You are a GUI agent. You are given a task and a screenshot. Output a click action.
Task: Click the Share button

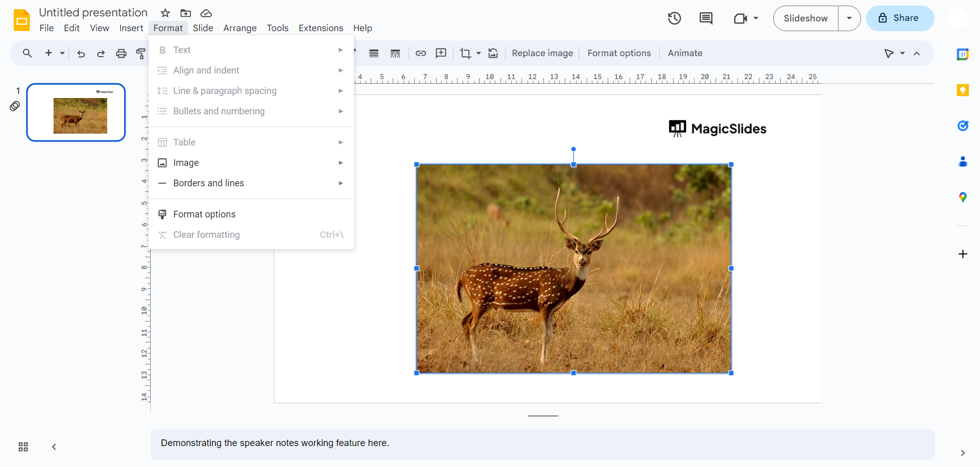tap(899, 18)
